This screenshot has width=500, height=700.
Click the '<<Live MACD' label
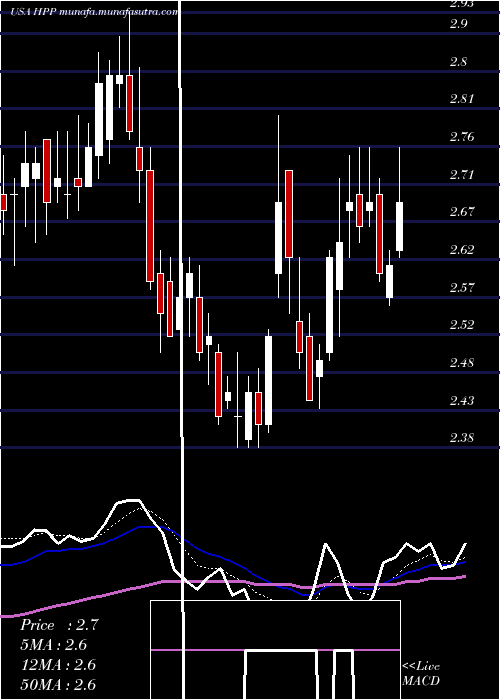[x=421, y=674]
